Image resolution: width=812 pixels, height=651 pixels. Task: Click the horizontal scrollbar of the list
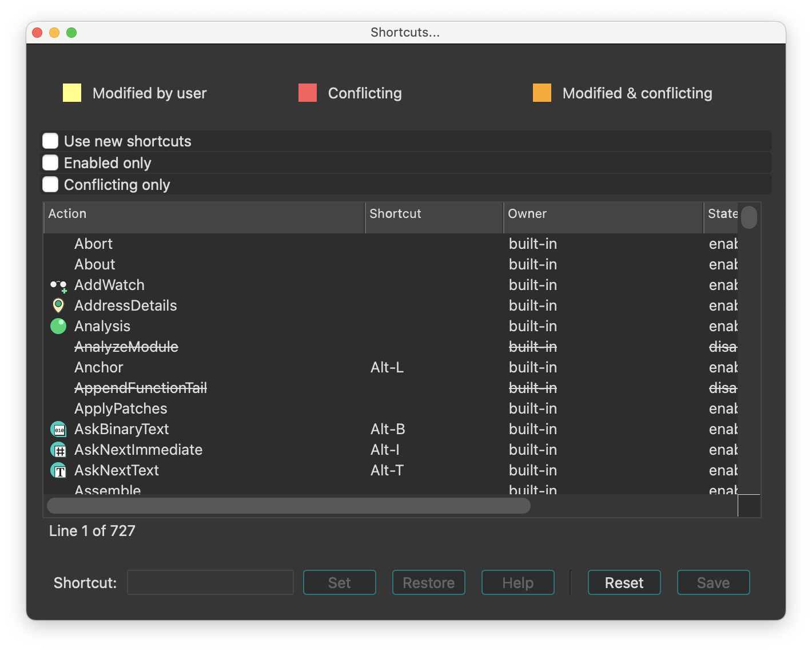click(x=289, y=506)
